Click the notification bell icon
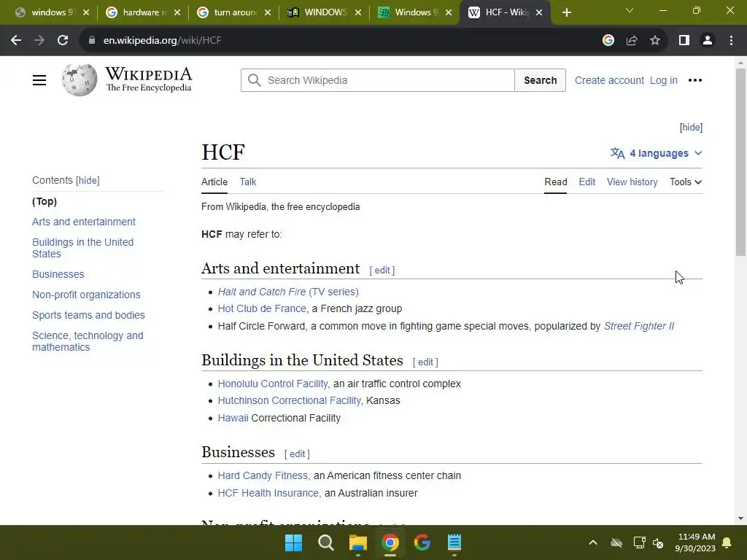 coord(727,542)
